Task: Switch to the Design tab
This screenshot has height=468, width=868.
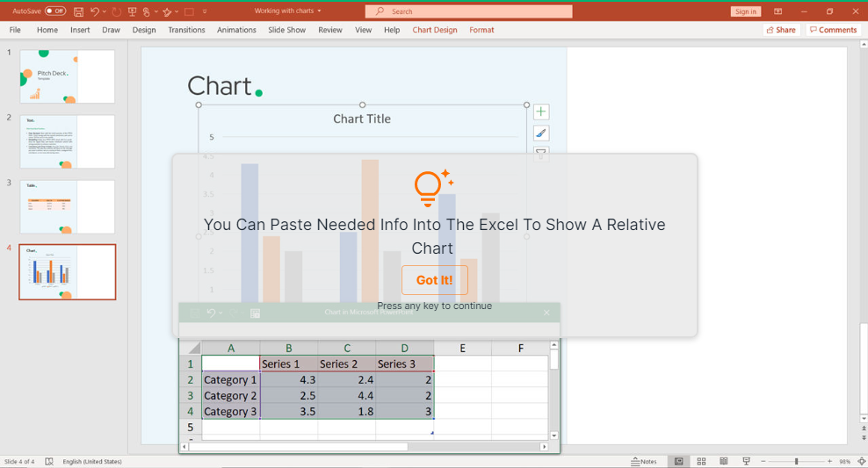Action: pyautogui.click(x=144, y=30)
